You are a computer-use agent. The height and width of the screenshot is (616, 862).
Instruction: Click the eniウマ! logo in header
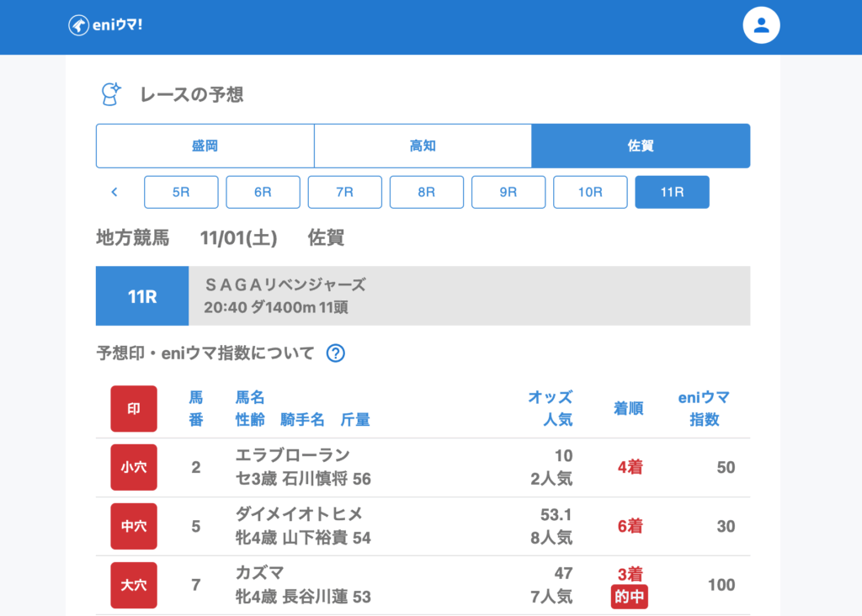(105, 25)
